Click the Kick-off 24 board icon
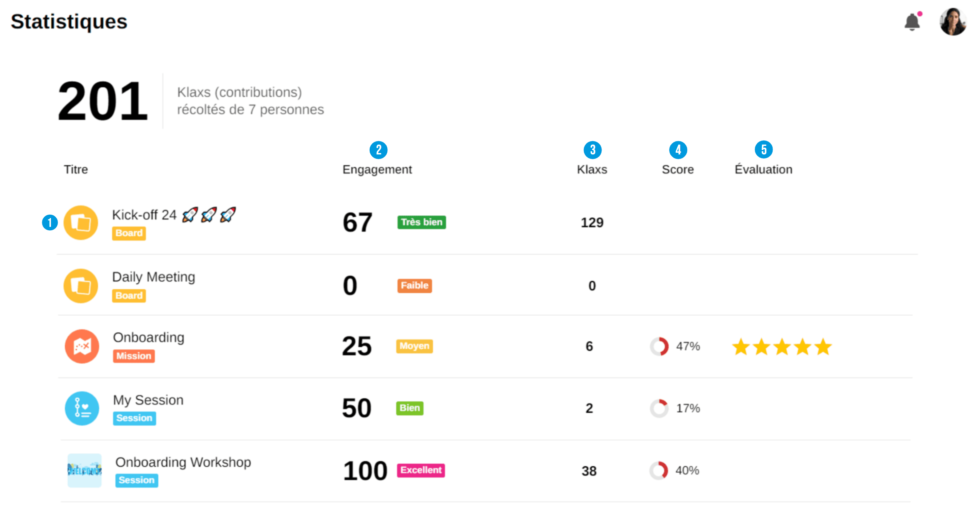Image resolution: width=980 pixels, height=515 pixels. 81,223
